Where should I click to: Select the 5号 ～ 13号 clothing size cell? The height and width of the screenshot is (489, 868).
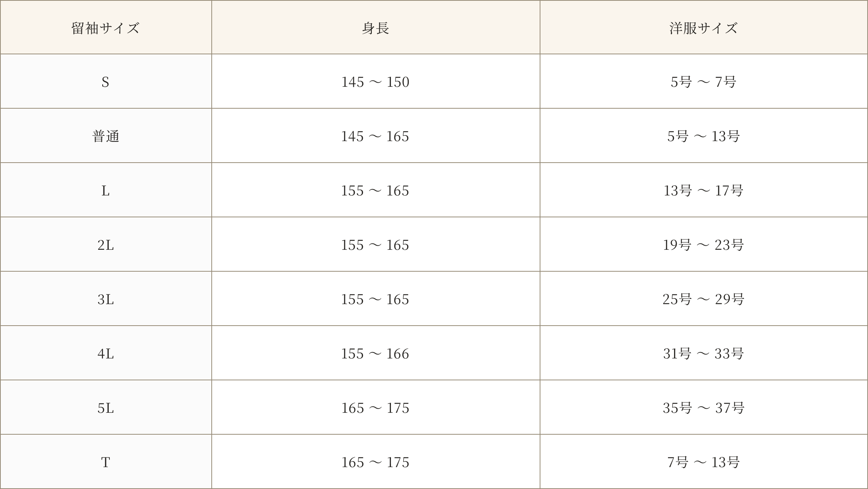pos(704,136)
